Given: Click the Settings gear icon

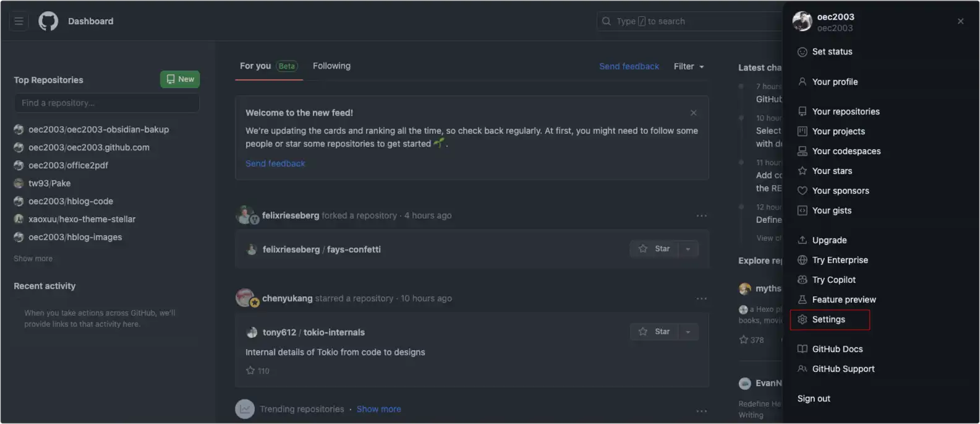Looking at the screenshot, I should click(x=803, y=319).
